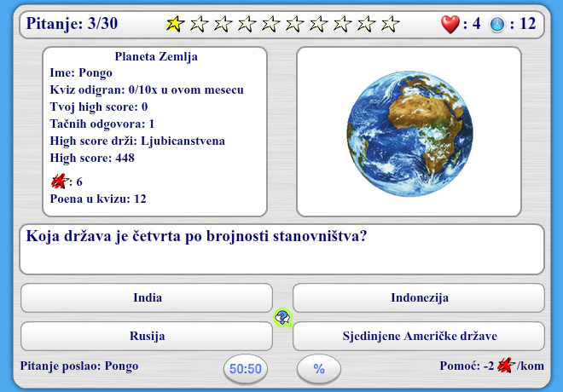Click the question mark speech bubble icon

[282, 317]
